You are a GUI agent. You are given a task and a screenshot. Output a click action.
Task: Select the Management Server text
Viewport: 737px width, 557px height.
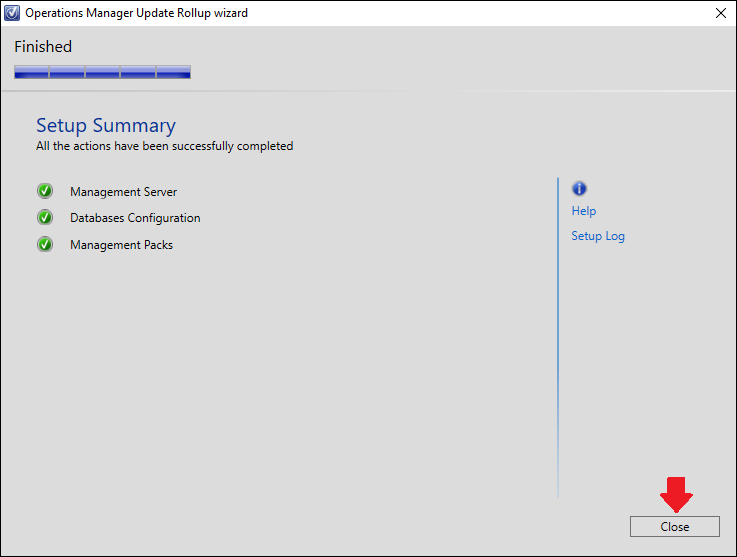click(124, 192)
